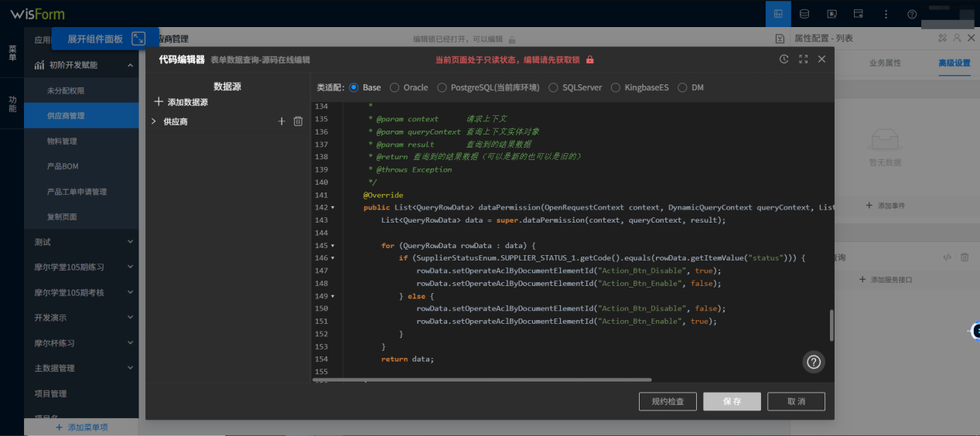This screenshot has width=980, height=436.
Task: Click the 取消 button
Action: tap(796, 402)
